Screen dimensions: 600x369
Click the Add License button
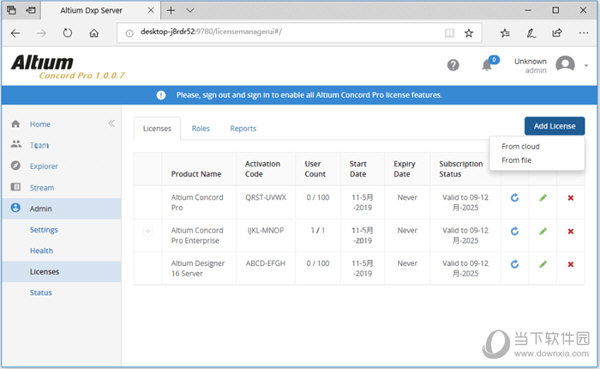[554, 126]
